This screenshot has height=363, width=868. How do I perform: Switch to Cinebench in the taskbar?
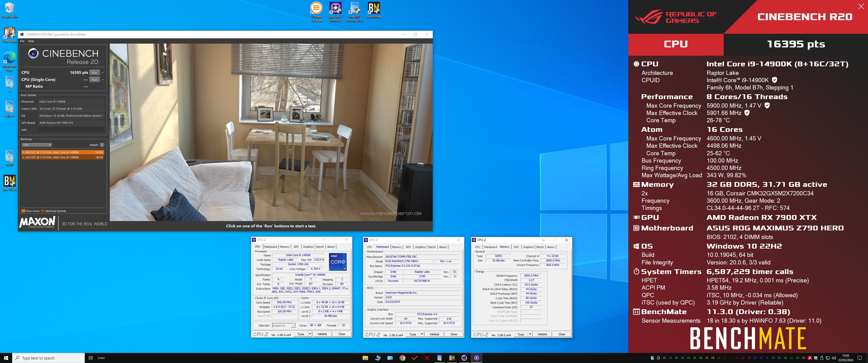click(464, 358)
